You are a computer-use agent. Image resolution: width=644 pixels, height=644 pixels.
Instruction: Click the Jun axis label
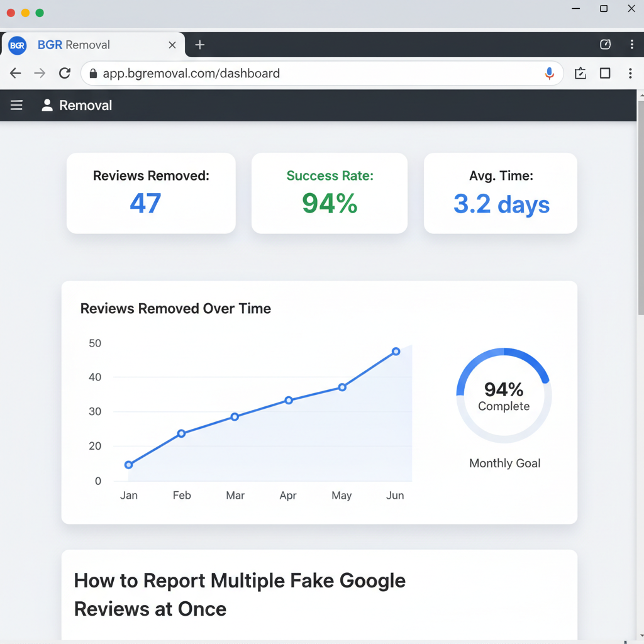[395, 496]
